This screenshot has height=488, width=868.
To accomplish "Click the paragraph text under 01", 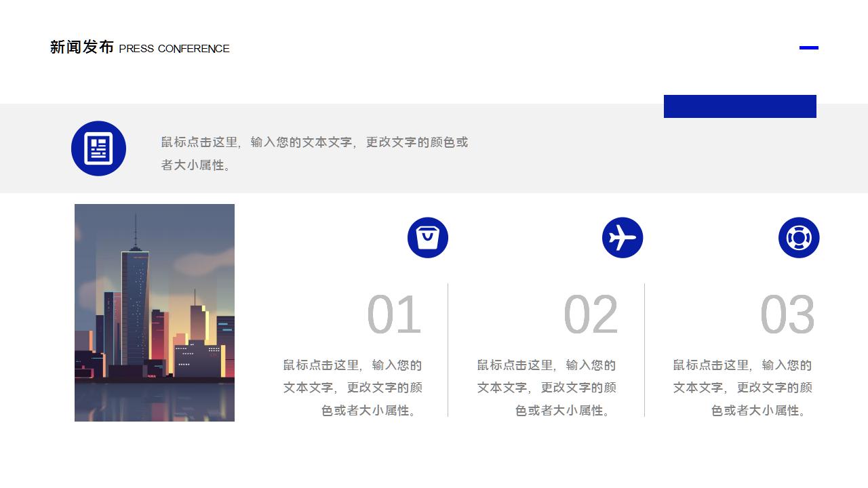I will pyautogui.click(x=353, y=388).
